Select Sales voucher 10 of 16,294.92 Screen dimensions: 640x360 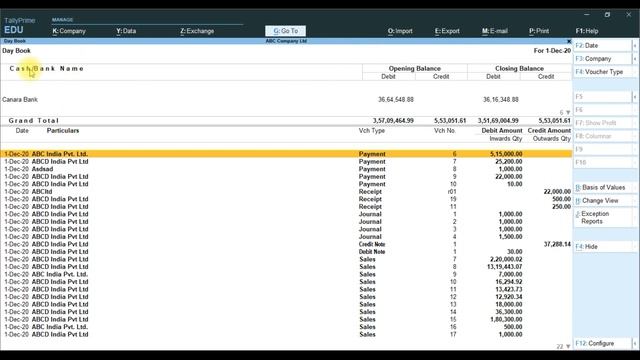[286, 282]
